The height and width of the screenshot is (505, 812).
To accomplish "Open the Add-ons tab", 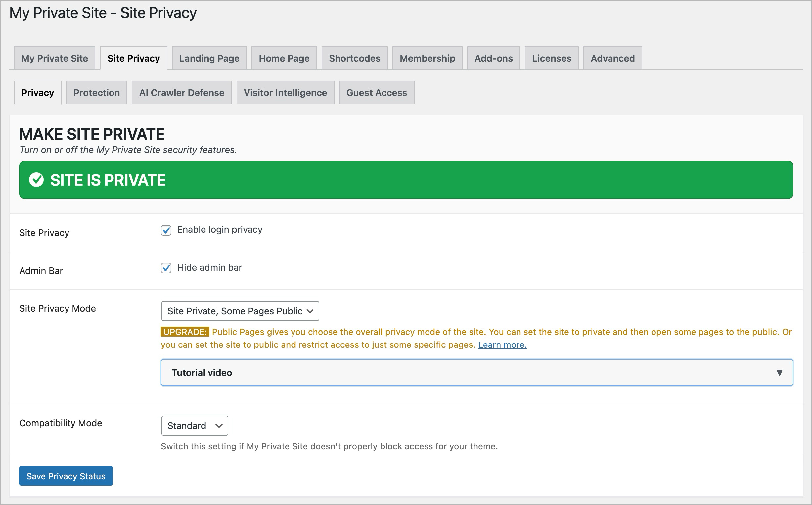I will (493, 58).
